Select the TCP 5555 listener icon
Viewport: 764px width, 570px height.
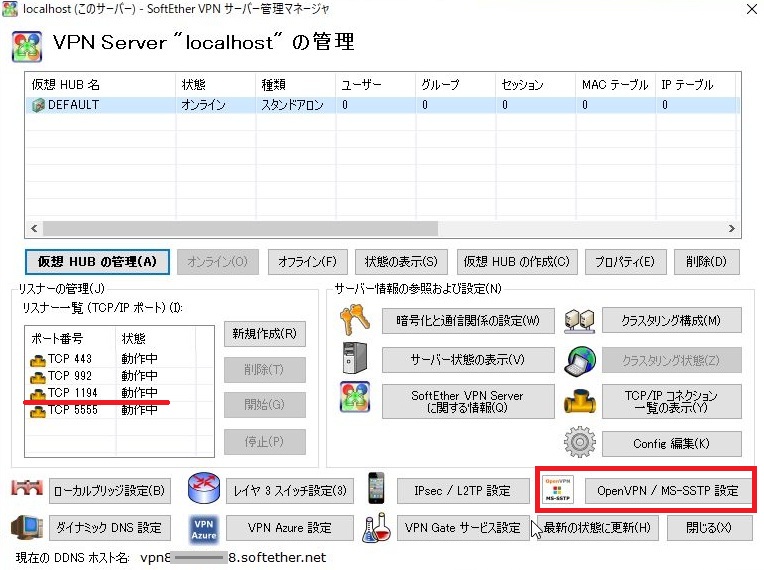point(38,411)
